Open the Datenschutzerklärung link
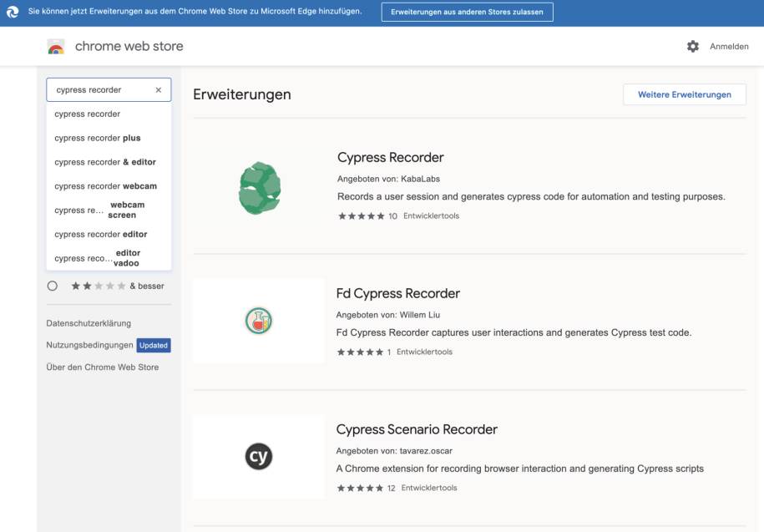Viewport: 764px width, 532px height. [89, 323]
